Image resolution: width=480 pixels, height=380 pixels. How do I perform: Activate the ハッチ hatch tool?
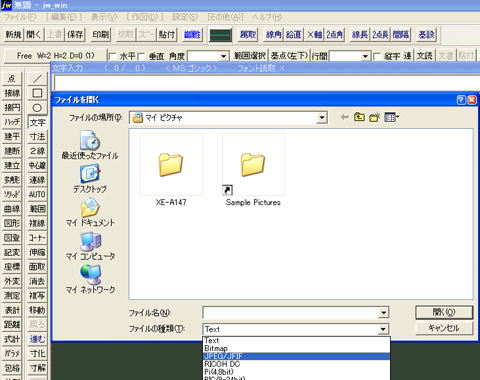pos(12,122)
